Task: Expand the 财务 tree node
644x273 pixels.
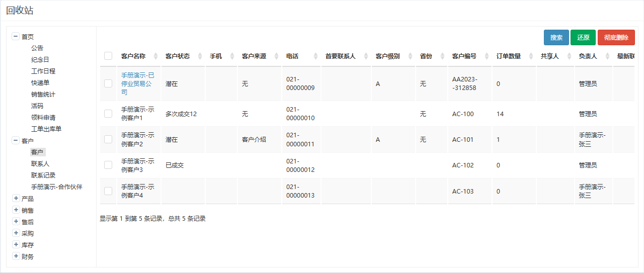Action: coord(16,256)
